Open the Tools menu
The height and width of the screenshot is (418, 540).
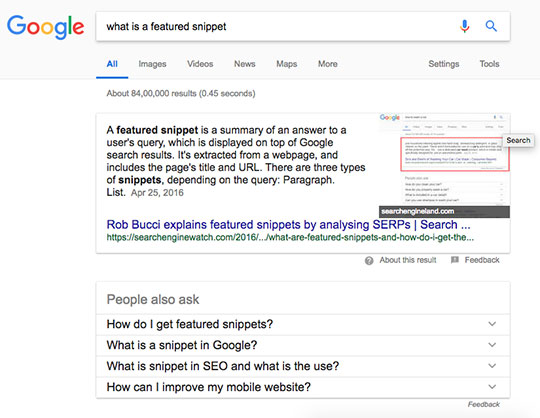489,64
